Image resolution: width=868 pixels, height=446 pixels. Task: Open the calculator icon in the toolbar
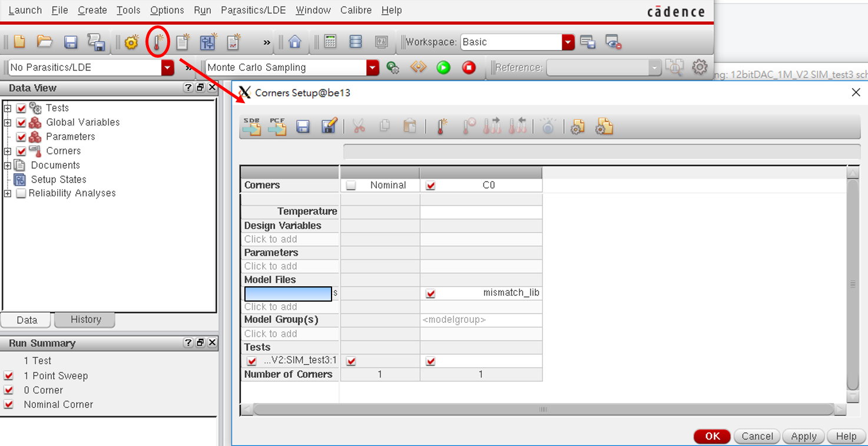pyautogui.click(x=330, y=42)
